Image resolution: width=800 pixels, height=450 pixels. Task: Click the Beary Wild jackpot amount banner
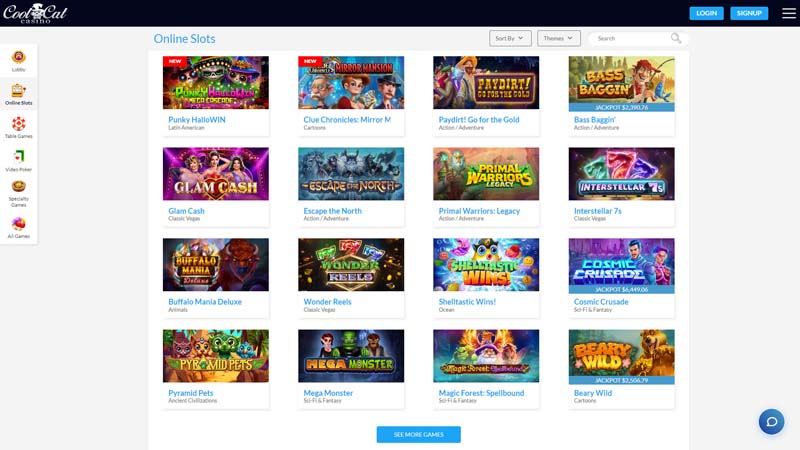[x=621, y=381]
